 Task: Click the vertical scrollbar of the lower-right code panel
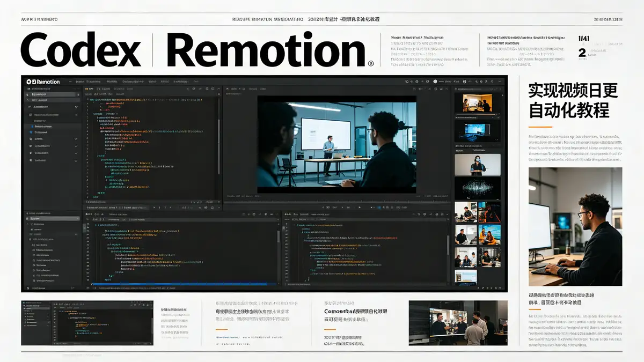(449, 246)
